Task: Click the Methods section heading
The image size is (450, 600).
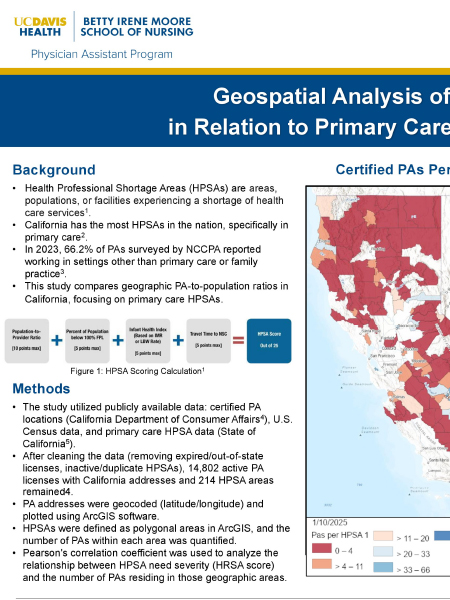Action: tap(41, 388)
